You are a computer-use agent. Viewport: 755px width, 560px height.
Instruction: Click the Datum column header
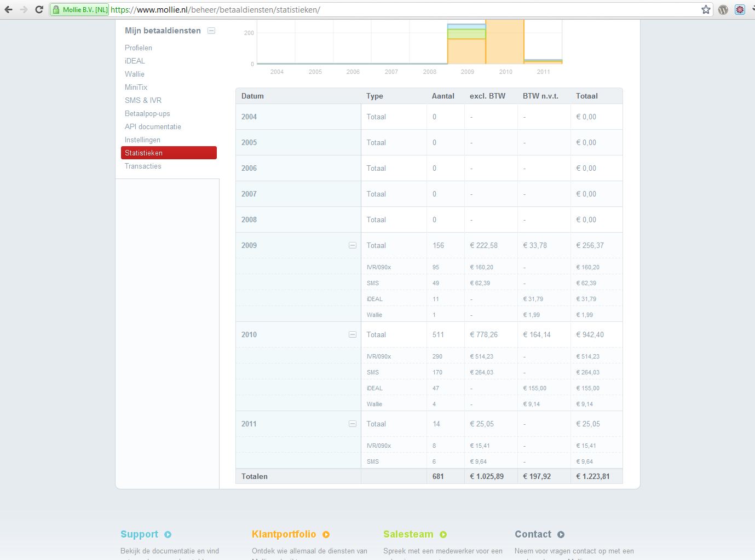coord(252,96)
